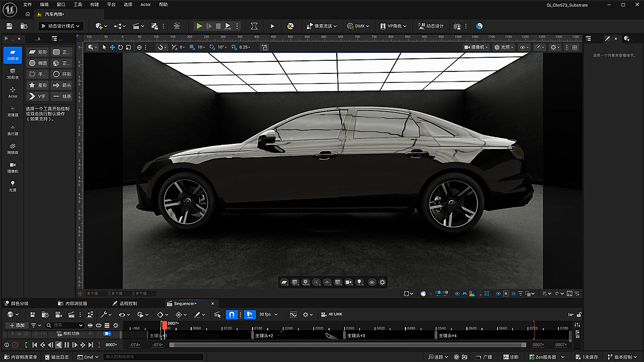Screen dimensions: 644x362
Task: Select the 矩形 rectangle shape tool
Action: click(x=38, y=52)
